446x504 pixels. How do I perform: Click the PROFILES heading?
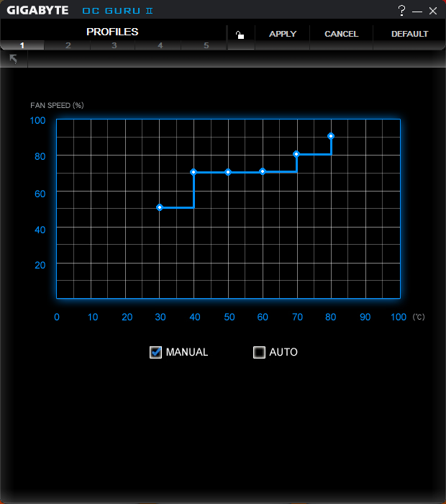pos(112,32)
